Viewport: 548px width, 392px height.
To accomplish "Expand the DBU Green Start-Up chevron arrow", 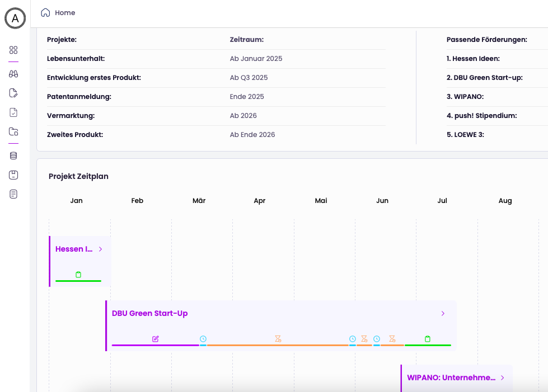I will click(x=443, y=314).
